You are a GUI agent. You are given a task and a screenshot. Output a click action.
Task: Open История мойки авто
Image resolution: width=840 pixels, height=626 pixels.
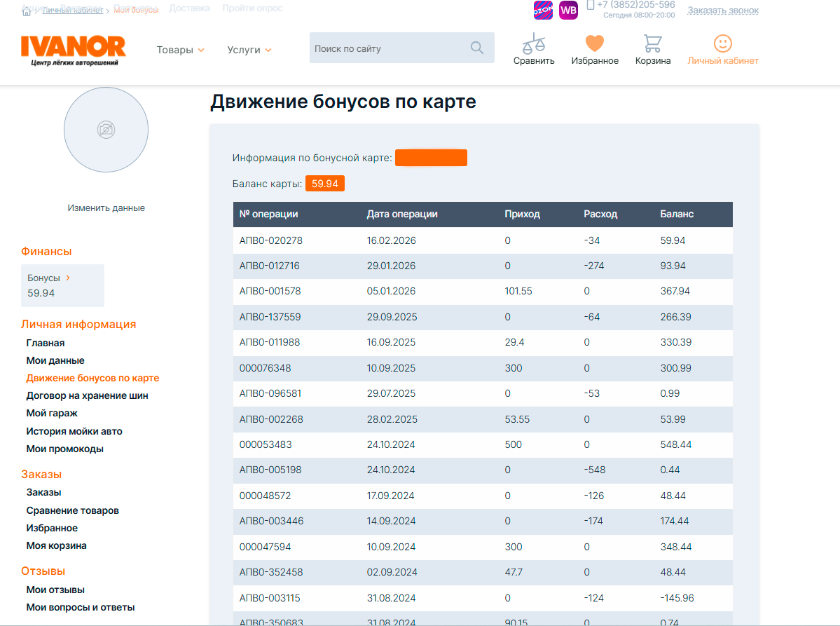tap(74, 431)
